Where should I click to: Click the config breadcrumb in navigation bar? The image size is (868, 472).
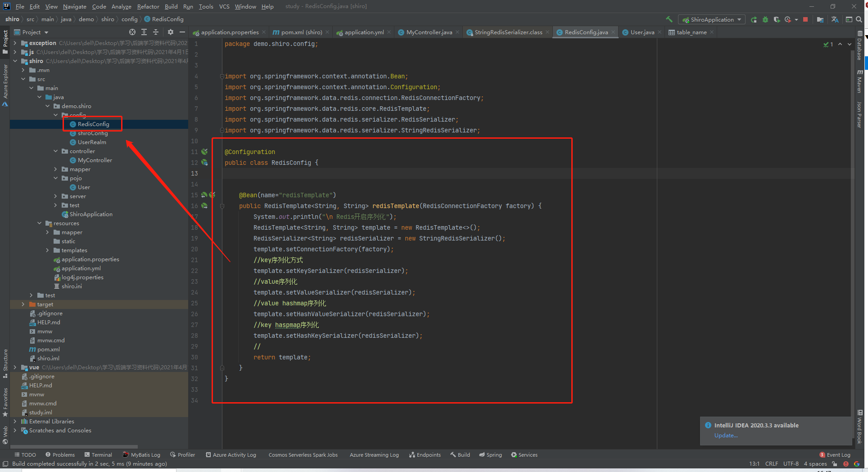129,19
